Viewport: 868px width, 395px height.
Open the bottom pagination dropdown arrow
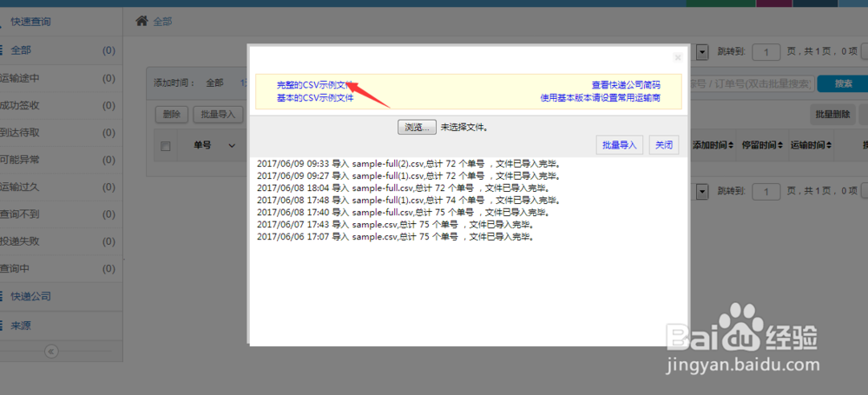point(702,191)
